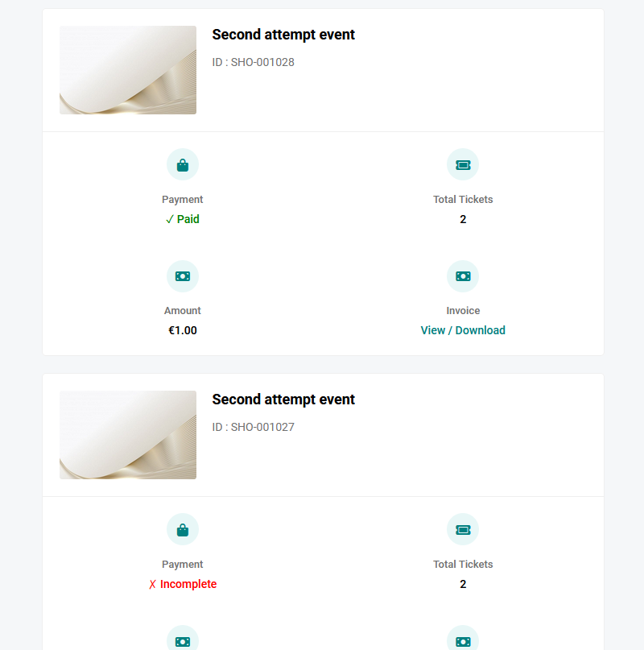
Task: Download the invoice for booking SHO-001028
Action: (481, 330)
